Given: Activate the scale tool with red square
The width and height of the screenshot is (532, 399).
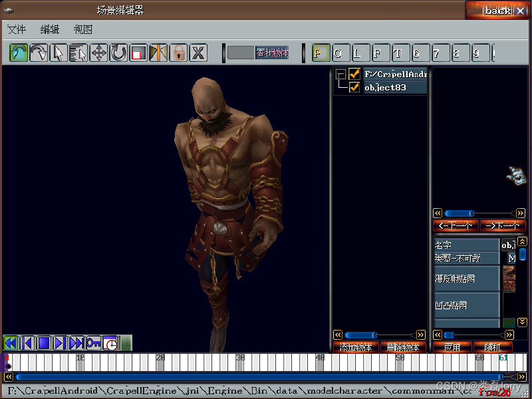Looking at the screenshot, I should (138, 53).
